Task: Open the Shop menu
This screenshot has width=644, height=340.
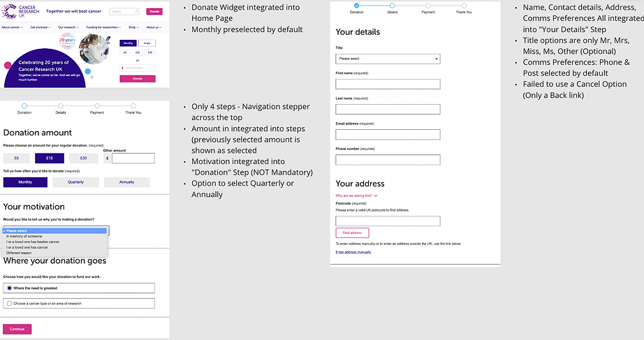Action: coord(133,27)
